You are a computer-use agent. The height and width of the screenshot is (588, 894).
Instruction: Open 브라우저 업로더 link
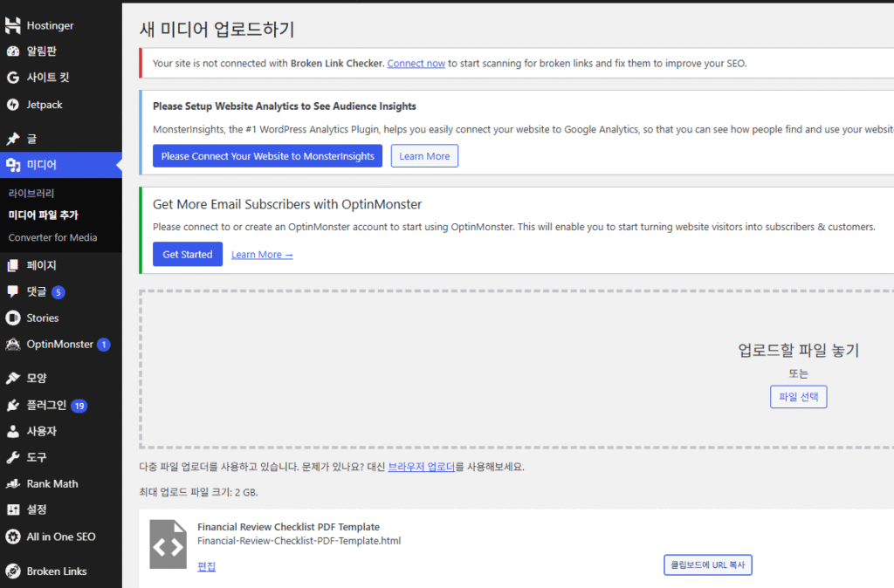(x=422, y=467)
